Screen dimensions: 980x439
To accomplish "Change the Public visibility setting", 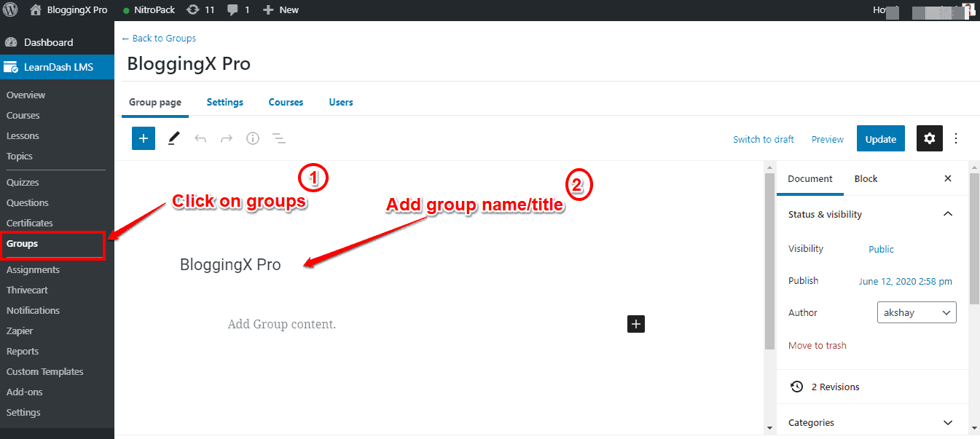I will 881,249.
